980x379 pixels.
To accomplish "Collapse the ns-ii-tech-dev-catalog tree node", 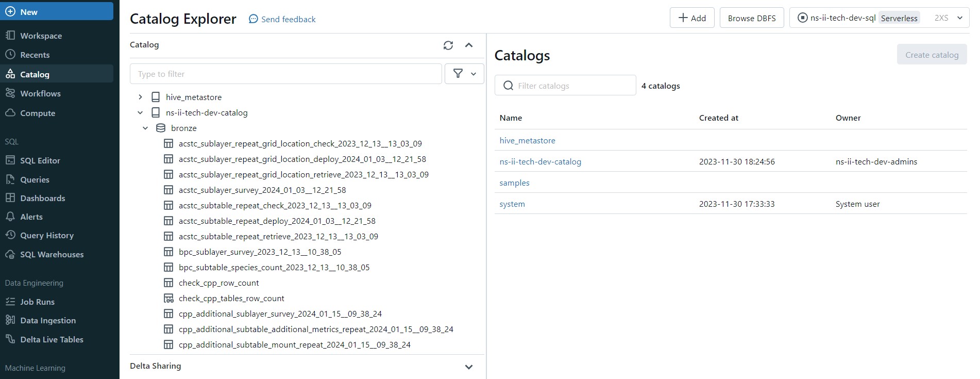I will pos(140,112).
